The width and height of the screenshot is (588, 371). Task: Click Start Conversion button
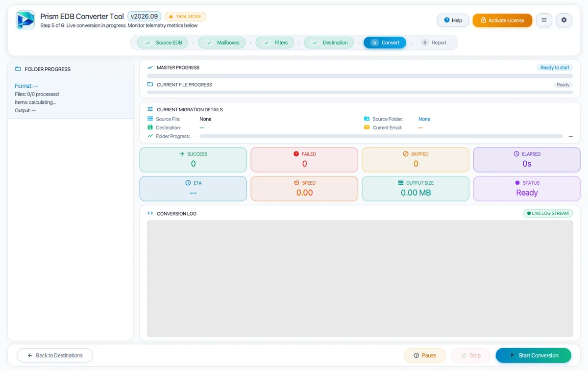pyautogui.click(x=534, y=355)
